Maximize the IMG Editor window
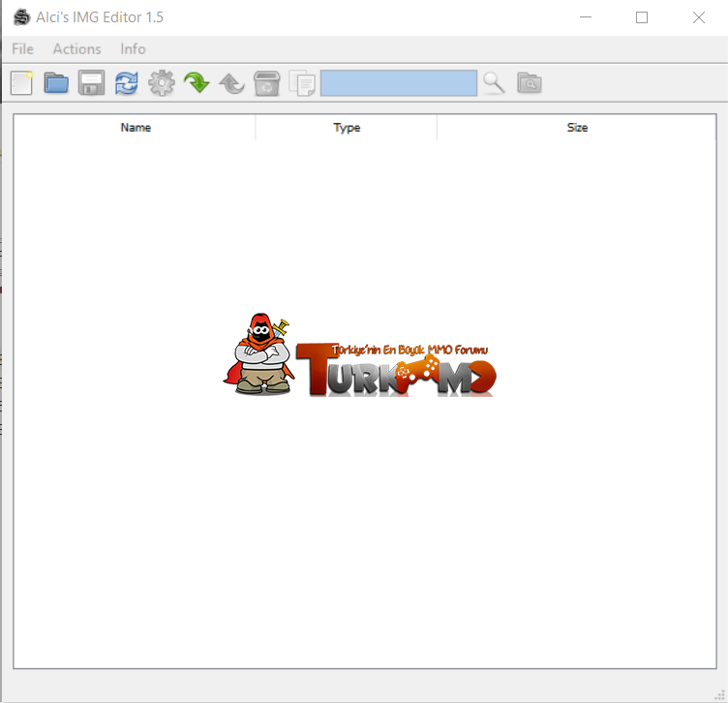 point(642,17)
